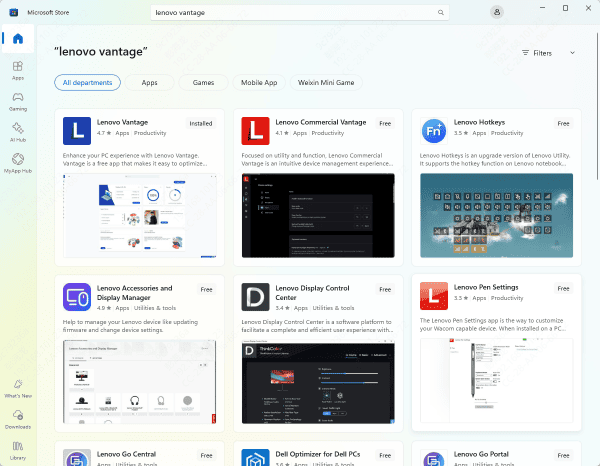Click the Microsoft Store logo icon

pos(14,12)
